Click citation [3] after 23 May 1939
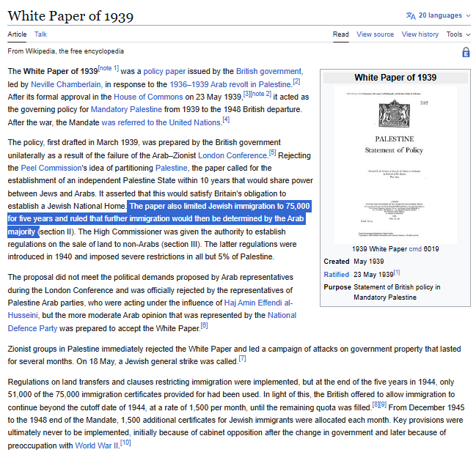This screenshot has height=455, width=476. (247, 94)
